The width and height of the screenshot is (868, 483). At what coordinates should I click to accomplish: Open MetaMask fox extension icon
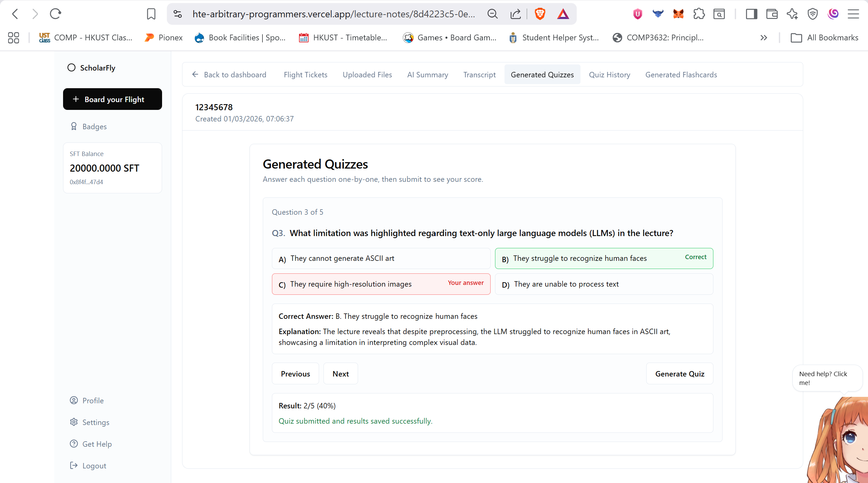(678, 14)
